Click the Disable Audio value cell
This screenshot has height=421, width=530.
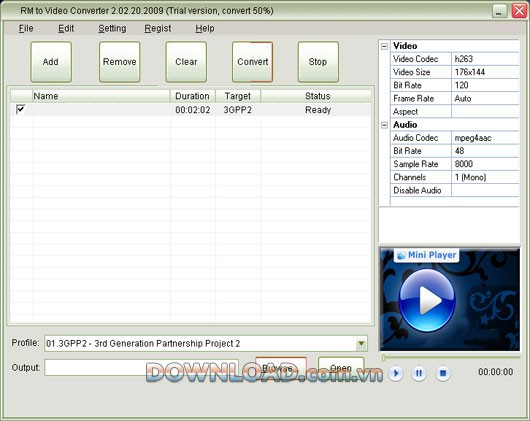click(485, 191)
